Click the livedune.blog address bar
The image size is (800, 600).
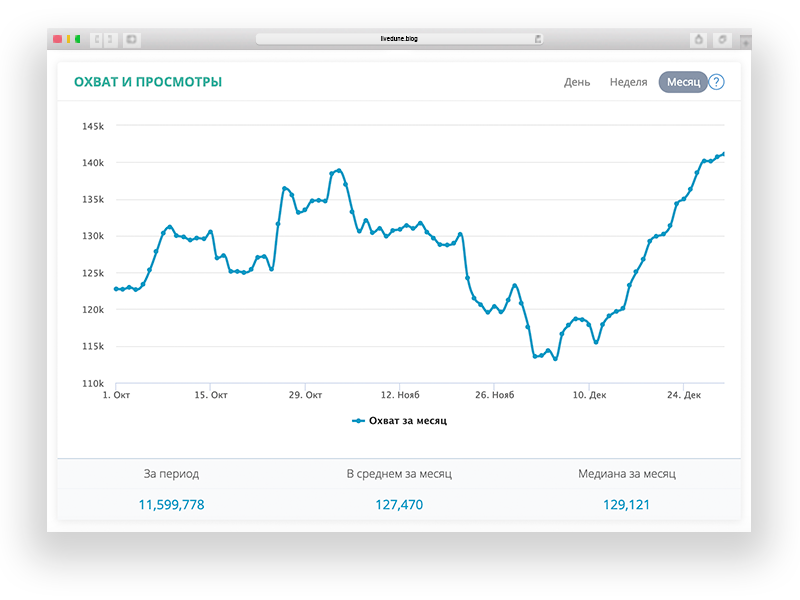399,39
